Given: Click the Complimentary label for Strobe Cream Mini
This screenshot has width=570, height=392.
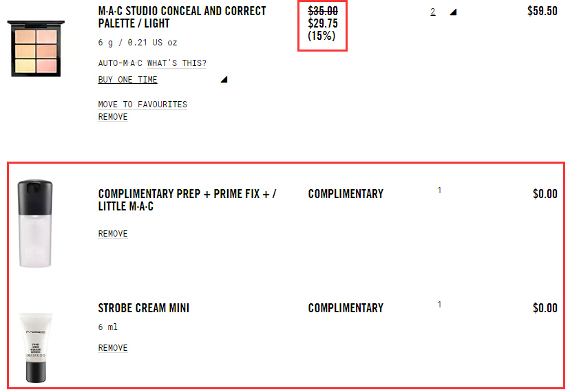Looking at the screenshot, I should pyautogui.click(x=346, y=308).
